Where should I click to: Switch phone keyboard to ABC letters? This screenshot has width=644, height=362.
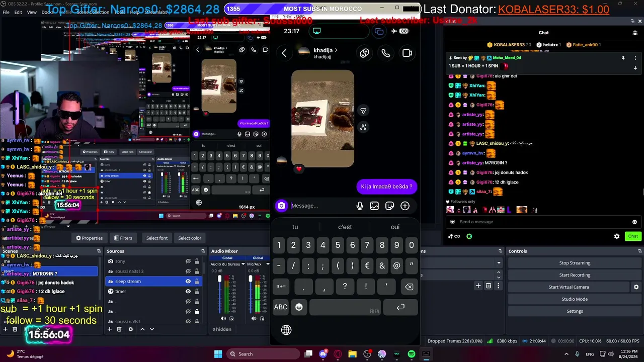tap(281, 307)
